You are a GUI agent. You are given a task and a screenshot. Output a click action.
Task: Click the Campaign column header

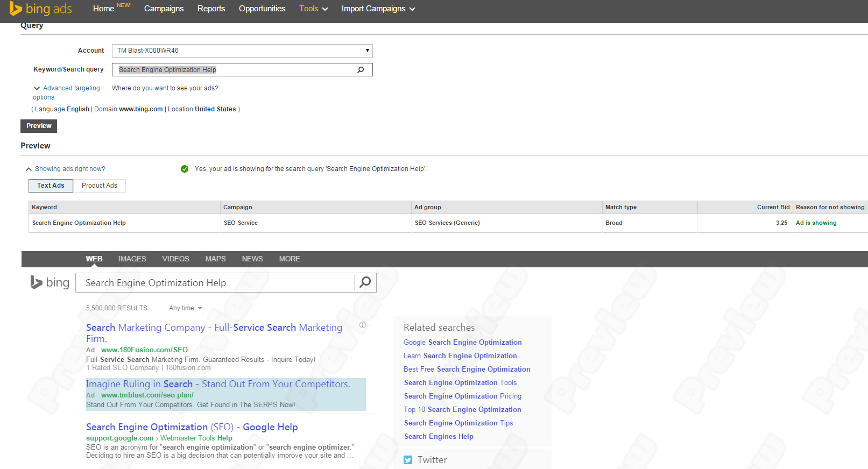(x=316, y=207)
